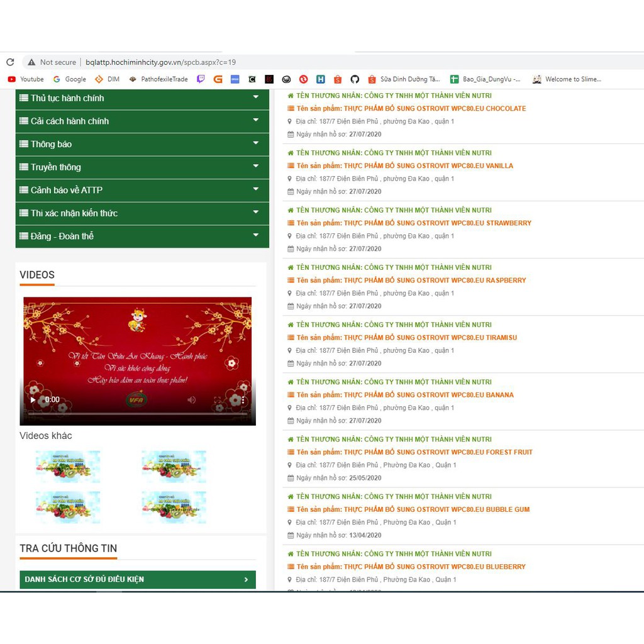Open the GitHub bookmark icon
The height and width of the screenshot is (644, 644).
pyautogui.click(x=355, y=79)
